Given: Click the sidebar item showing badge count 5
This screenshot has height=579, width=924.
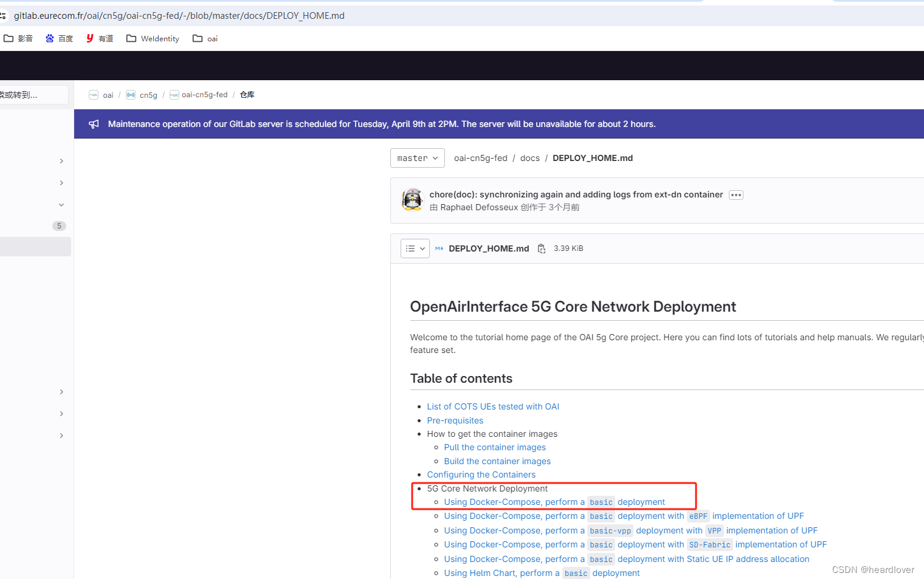Looking at the screenshot, I should [x=59, y=225].
